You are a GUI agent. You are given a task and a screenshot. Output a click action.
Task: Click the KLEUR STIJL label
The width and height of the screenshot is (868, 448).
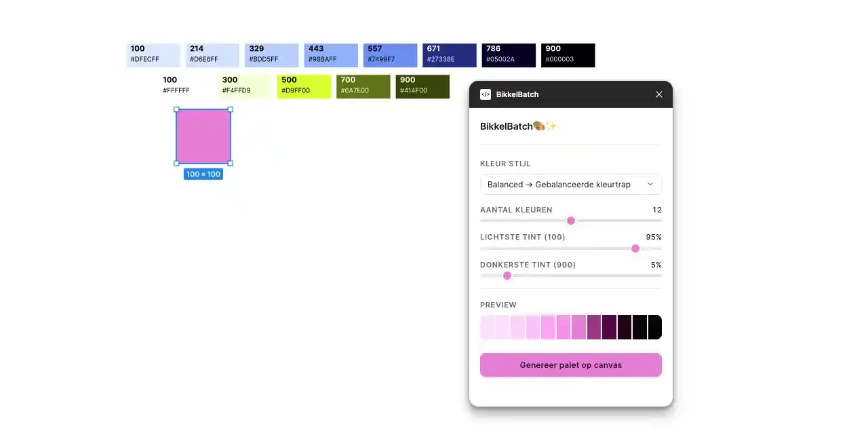pyautogui.click(x=506, y=164)
